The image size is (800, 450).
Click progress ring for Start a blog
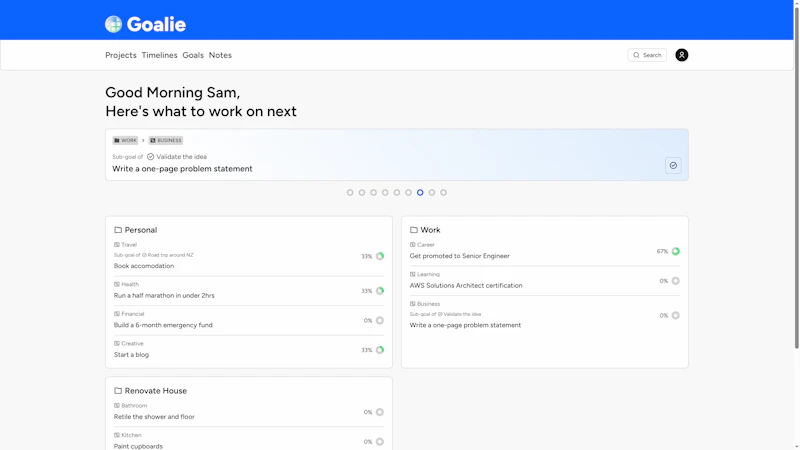coord(380,350)
